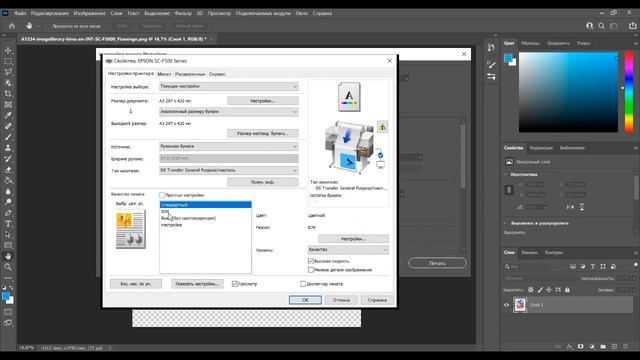Select the Hand tool in left toolbar
Image resolution: width=640 pixels, height=360 pixels.
click(x=8, y=256)
